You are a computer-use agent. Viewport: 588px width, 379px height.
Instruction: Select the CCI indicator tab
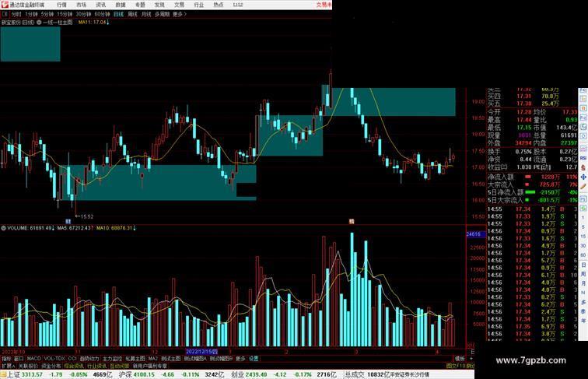[72, 359]
